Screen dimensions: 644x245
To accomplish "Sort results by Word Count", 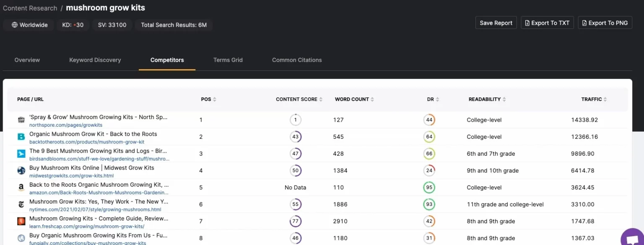I will 353,99.
